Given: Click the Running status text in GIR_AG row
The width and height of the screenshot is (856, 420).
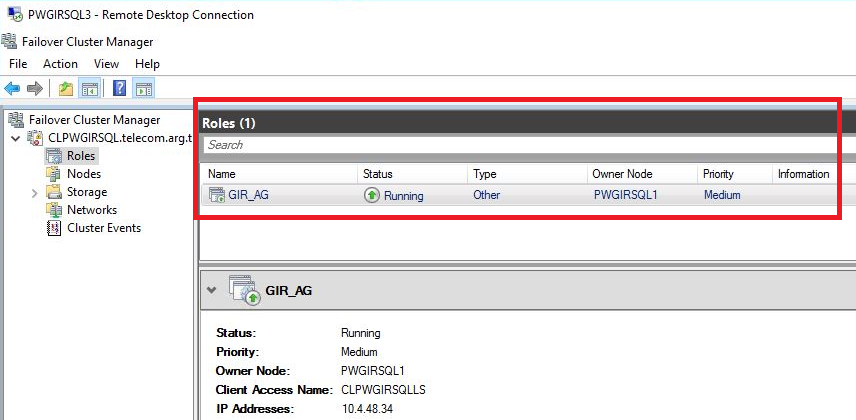Looking at the screenshot, I should pyautogui.click(x=403, y=195).
